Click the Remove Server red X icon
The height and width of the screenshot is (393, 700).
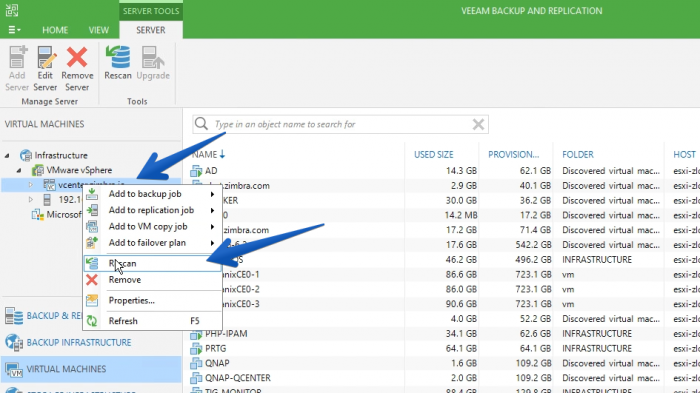pyautogui.click(x=77, y=58)
